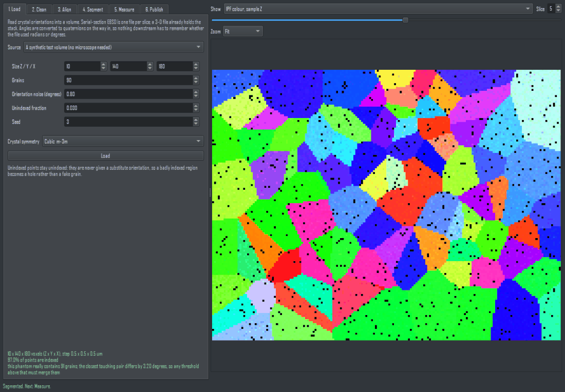Click the slice slider handle
This screenshot has height=392, width=565.
[405, 20]
